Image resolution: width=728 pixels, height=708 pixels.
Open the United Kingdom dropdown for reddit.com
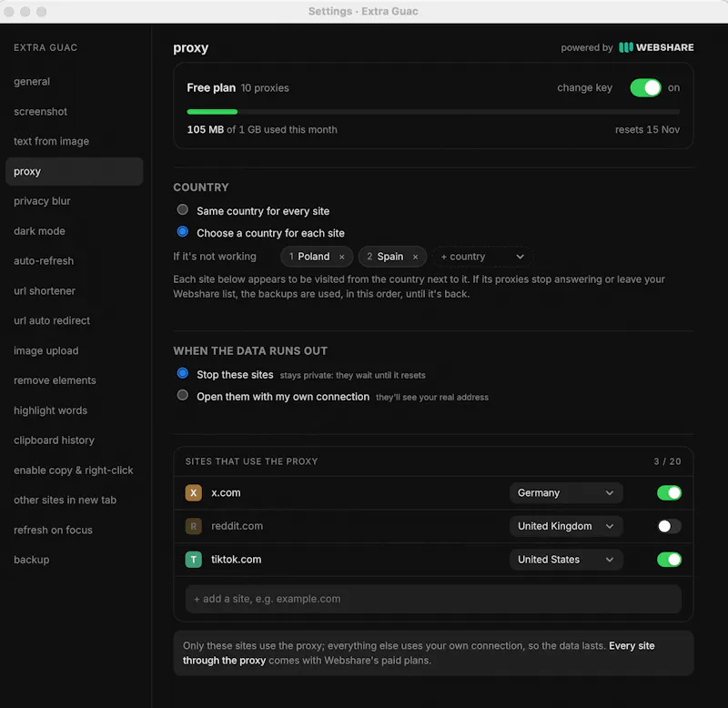pos(566,526)
